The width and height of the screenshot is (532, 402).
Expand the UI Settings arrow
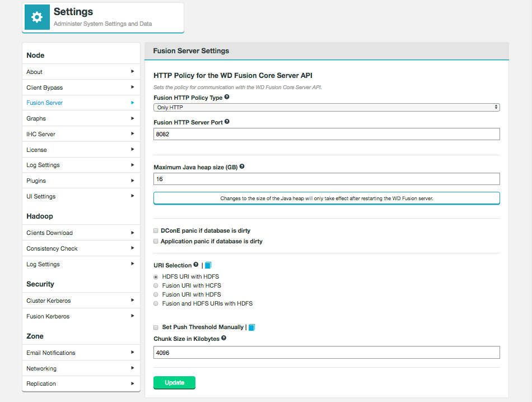[132, 196]
